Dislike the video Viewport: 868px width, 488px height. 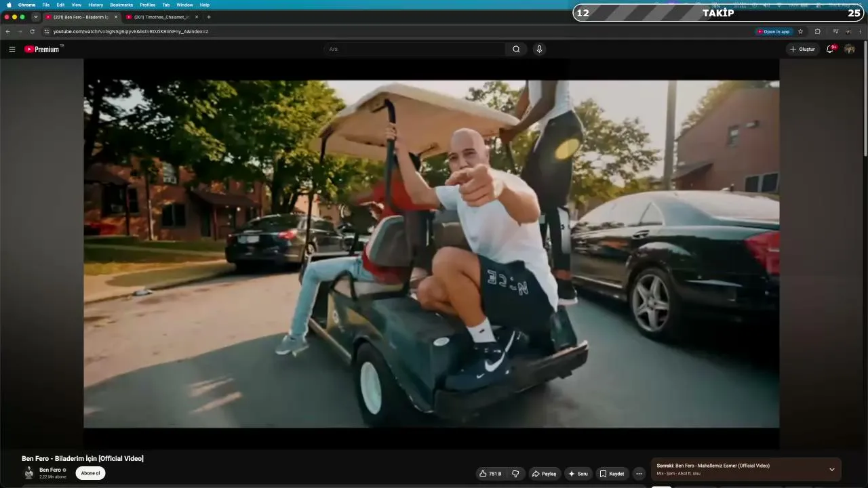(x=515, y=474)
